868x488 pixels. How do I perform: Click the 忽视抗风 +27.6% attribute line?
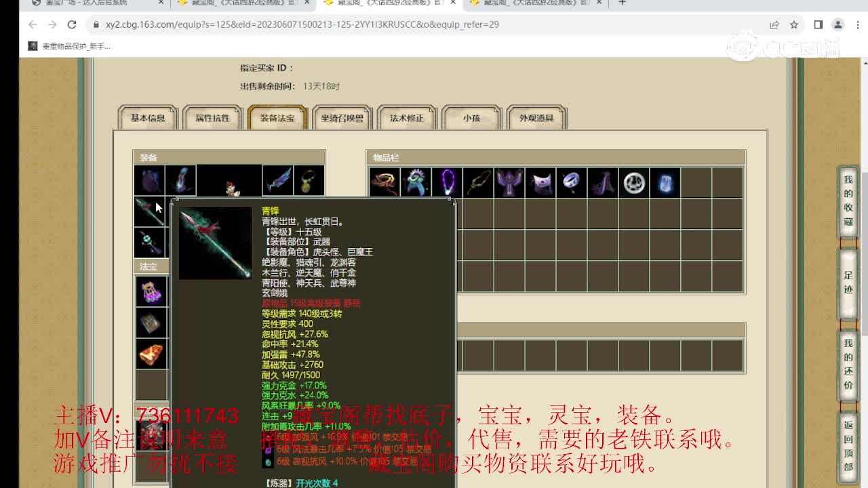(295, 334)
